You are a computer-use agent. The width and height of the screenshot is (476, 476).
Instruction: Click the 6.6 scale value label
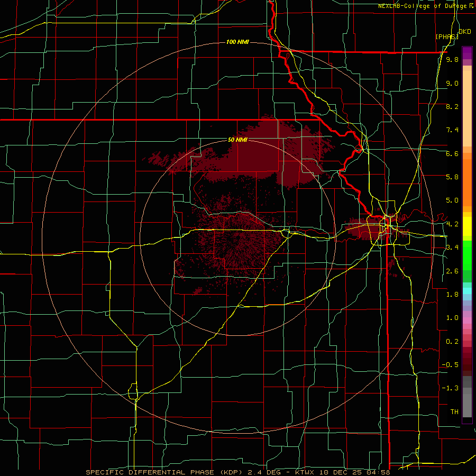click(452, 153)
